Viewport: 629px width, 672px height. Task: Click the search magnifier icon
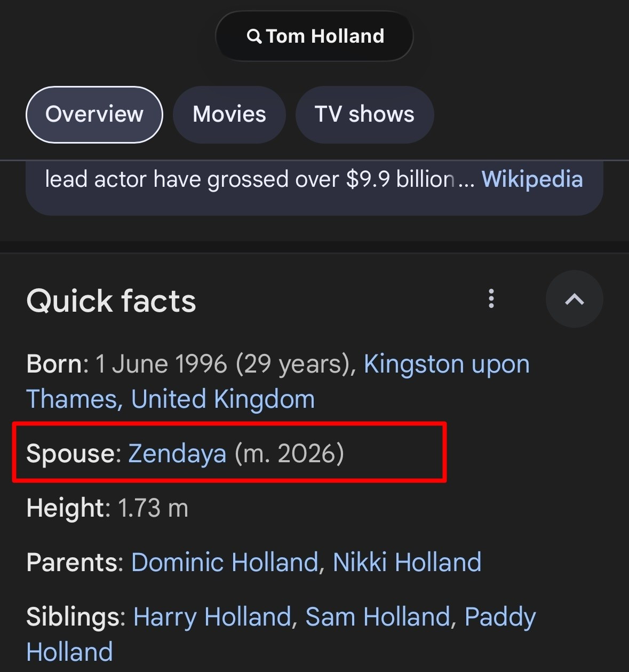coord(254,36)
